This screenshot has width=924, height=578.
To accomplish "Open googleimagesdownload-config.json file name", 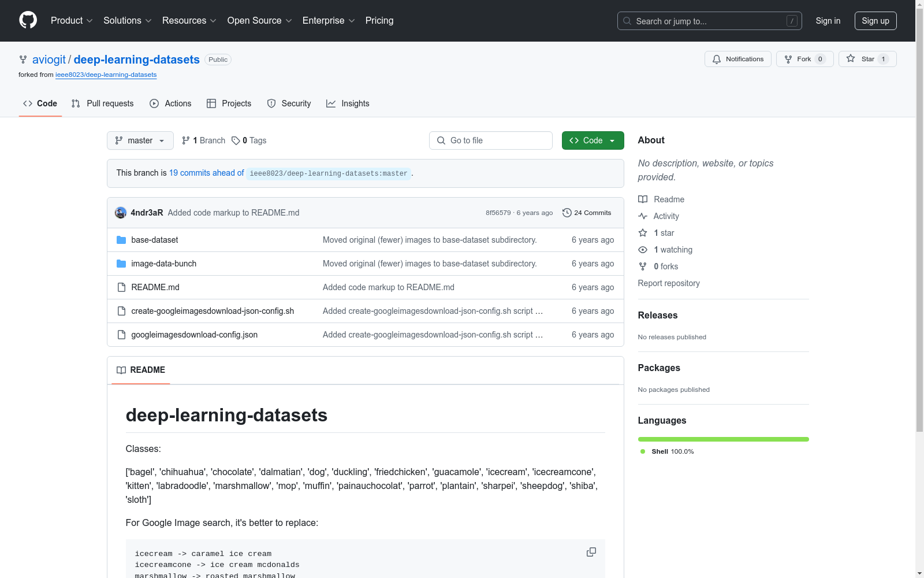I will pyautogui.click(x=195, y=335).
